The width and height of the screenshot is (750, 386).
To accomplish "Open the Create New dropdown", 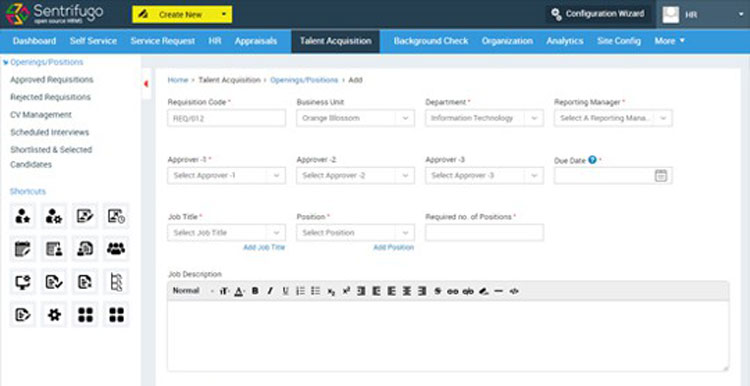I will click(182, 14).
